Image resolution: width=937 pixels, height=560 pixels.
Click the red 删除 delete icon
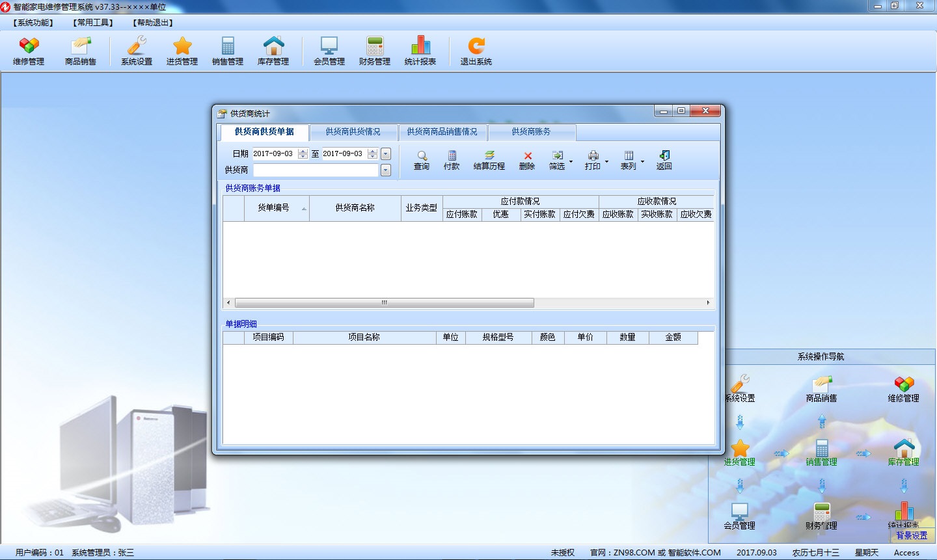[527, 160]
